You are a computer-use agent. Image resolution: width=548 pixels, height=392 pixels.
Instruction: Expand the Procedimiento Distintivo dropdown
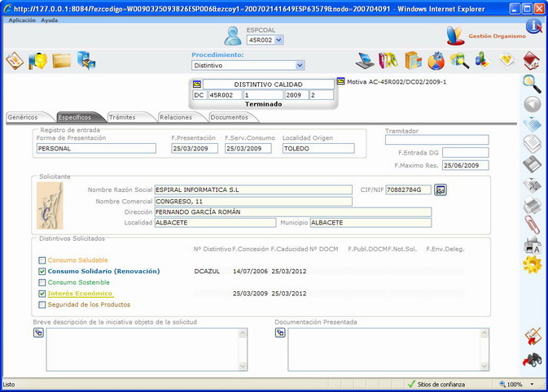tap(300, 65)
